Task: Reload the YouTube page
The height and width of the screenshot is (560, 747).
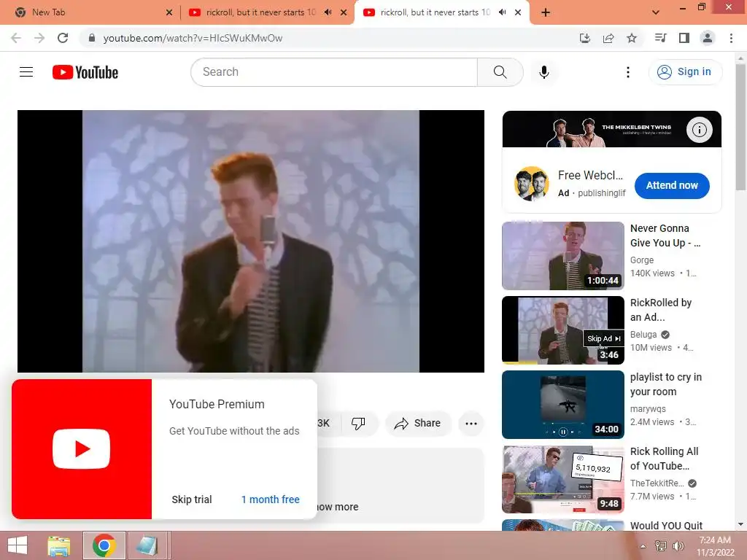Action: [x=63, y=38]
